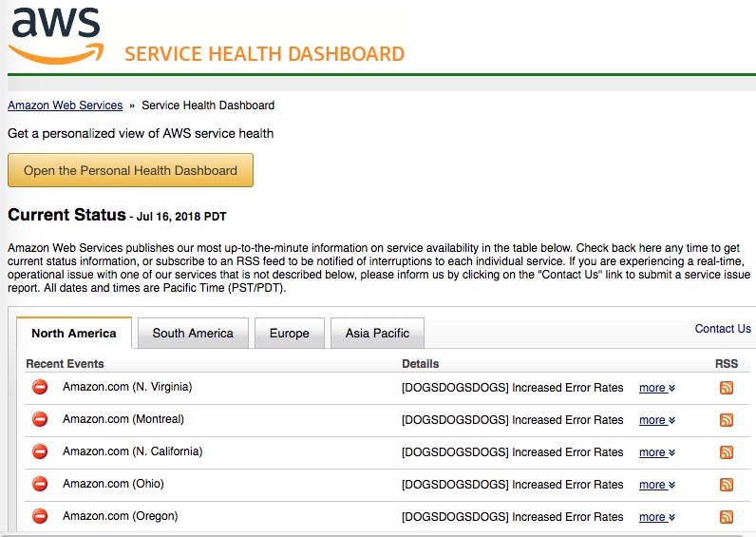Image resolution: width=756 pixels, height=537 pixels.
Task: Click Amazon.com (N. California) row text
Action: coord(133,451)
